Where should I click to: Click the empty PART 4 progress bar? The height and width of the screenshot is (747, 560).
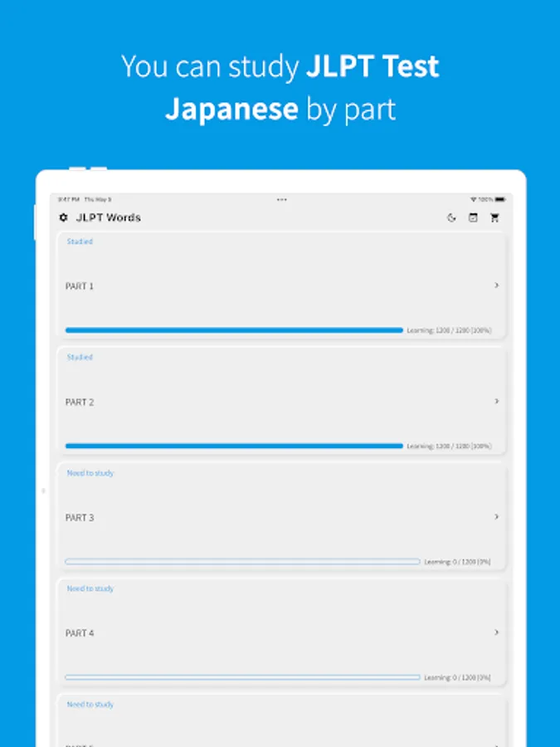[242, 677]
